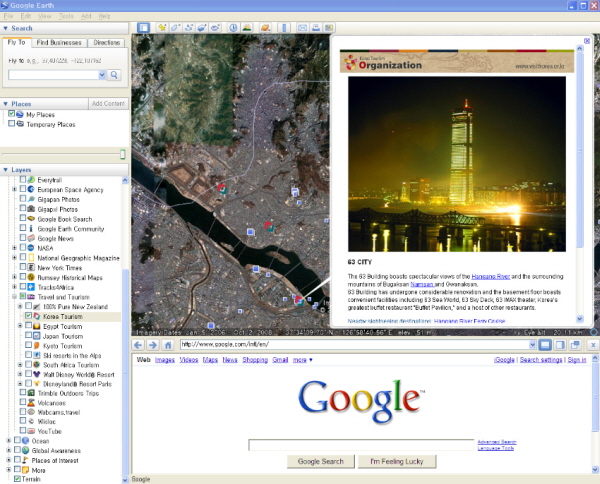Click the Add Content button
600x484 pixels.
[x=107, y=103]
